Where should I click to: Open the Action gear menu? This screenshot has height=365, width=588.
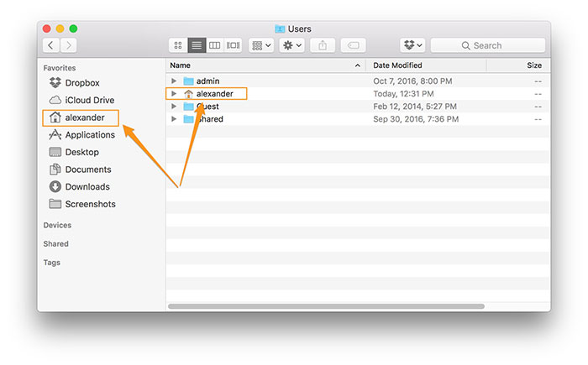pos(291,45)
